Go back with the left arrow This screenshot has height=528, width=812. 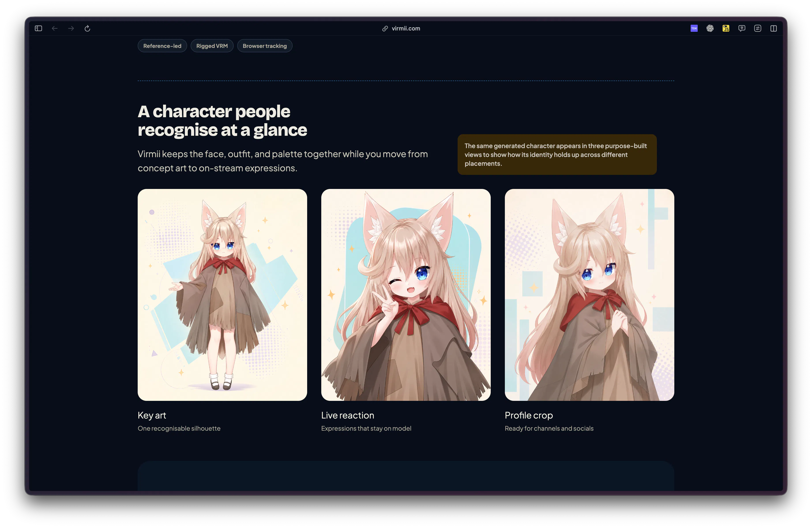click(55, 28)
